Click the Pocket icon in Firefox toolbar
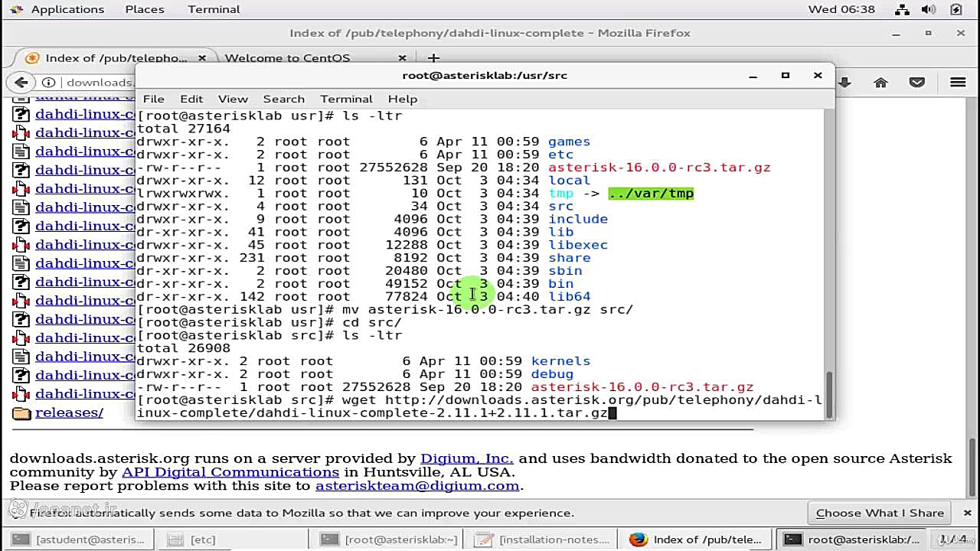The height and width of the screenshot is (551, 980). click(x=916, y=83)
